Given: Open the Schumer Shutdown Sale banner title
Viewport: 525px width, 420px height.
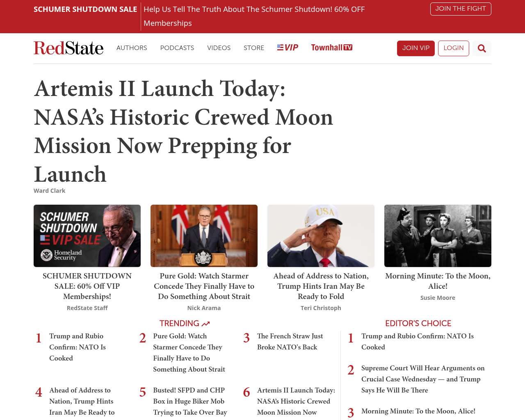Looking at the screenshot, I should pyautogui.click(x=85, y=9).
